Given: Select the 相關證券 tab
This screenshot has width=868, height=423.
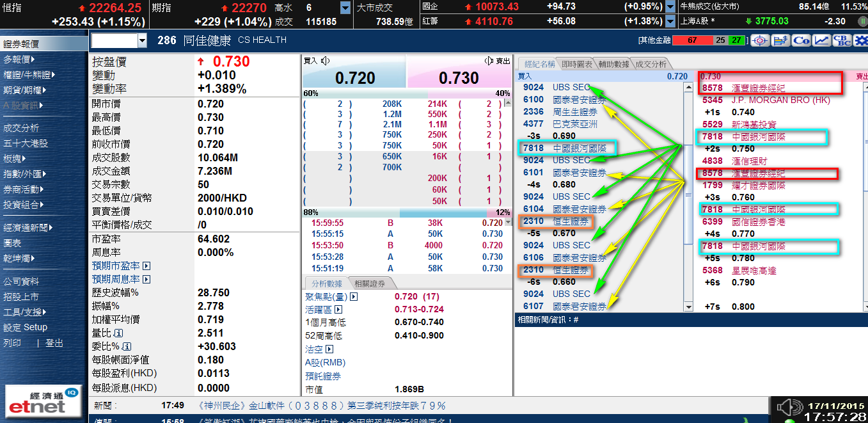Looking at the screenshot, I should tap(370, 283).
